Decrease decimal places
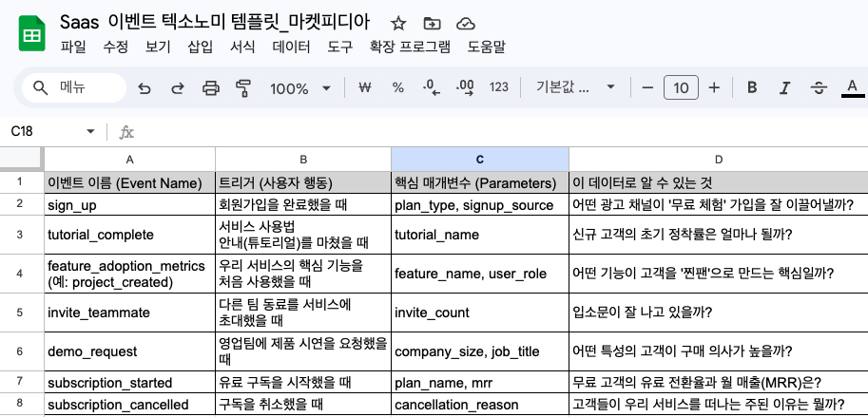Image resolution: width=868 pixels, height=417 pixels. point(432,87)
